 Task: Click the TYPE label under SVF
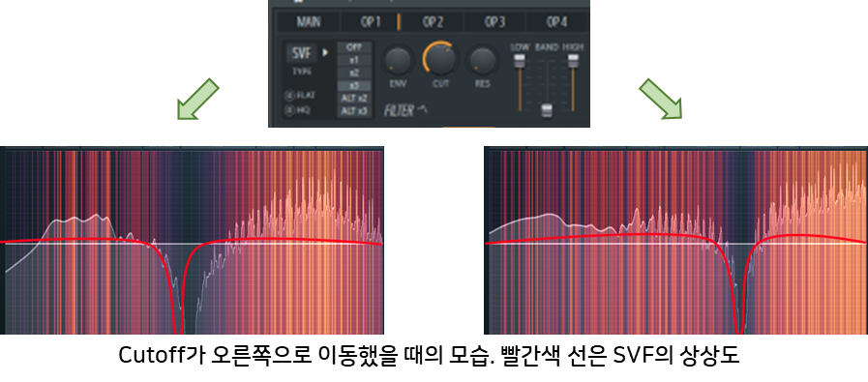click(x=302, y=72)
